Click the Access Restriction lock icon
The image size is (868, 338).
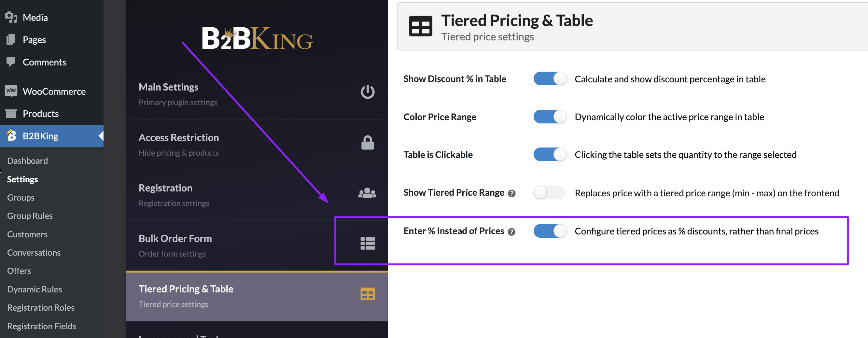(367, 143)
